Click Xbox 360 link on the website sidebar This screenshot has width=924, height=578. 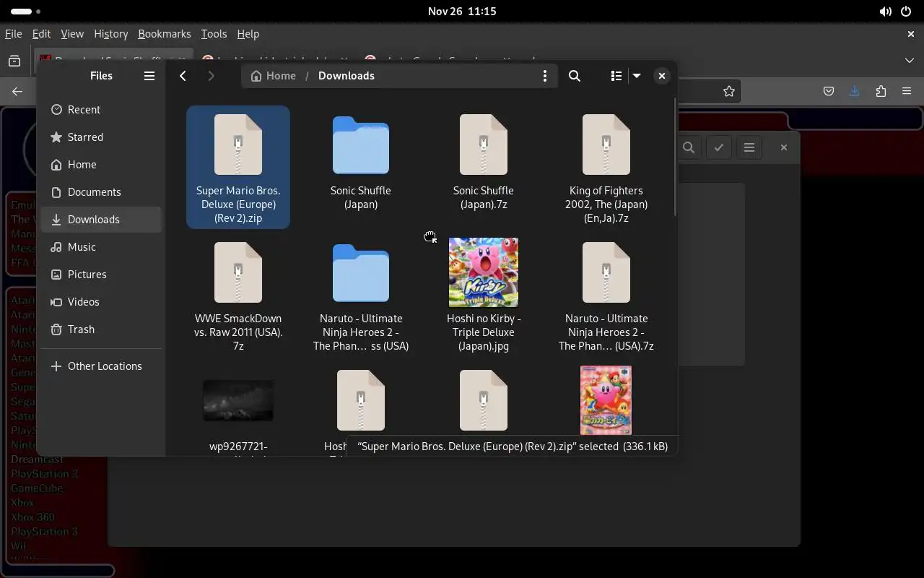(x=32, y=517)
